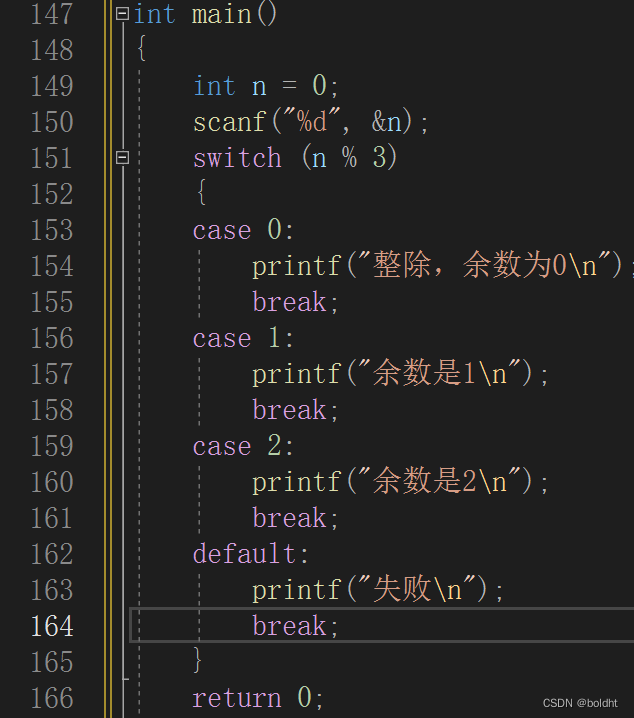
Task: Click line number 156 in gutter
Action: pos(52,338)
